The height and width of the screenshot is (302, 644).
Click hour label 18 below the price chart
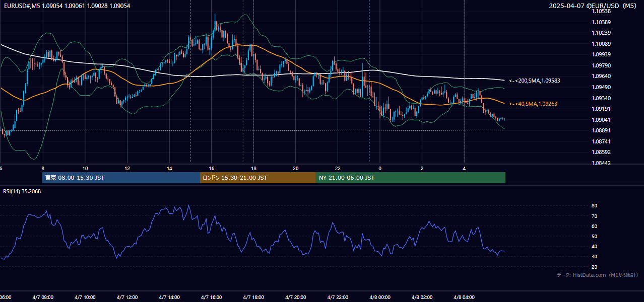(x=253, y=168)
